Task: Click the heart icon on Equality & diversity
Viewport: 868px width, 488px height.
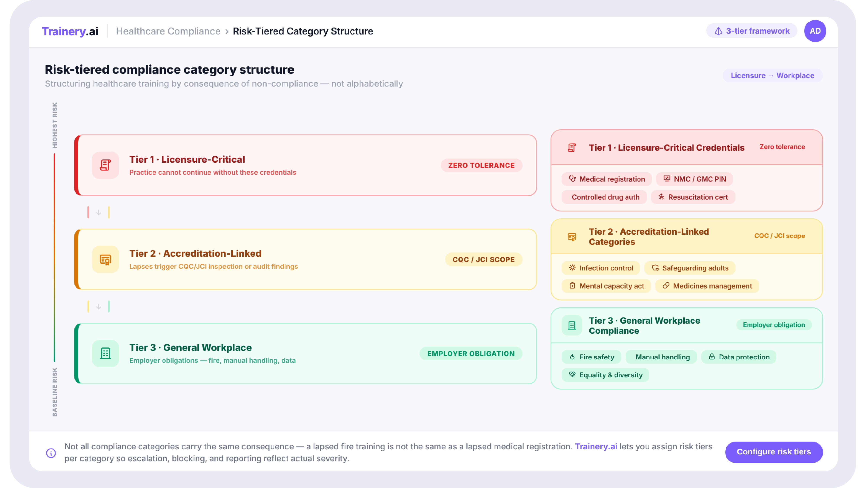Action: pos(572,375)
